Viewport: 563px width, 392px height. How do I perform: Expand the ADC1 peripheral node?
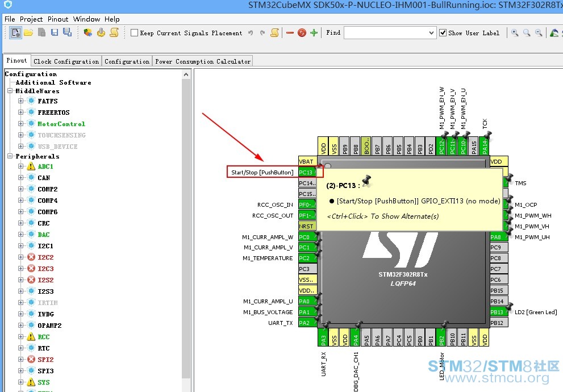21,166
